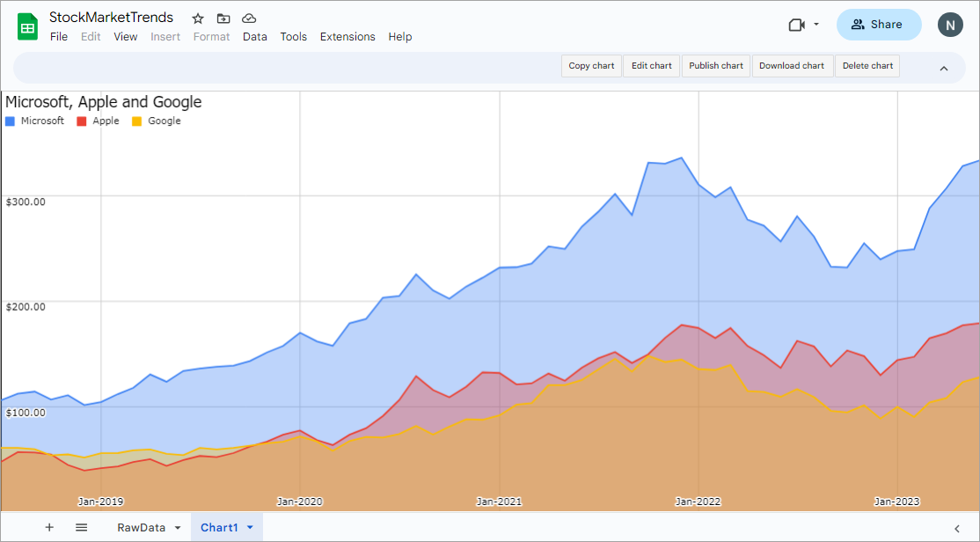This screenshot has height=542, width=980.
Task: Click the Publish chart button
Action: click(x=716, y=66)
